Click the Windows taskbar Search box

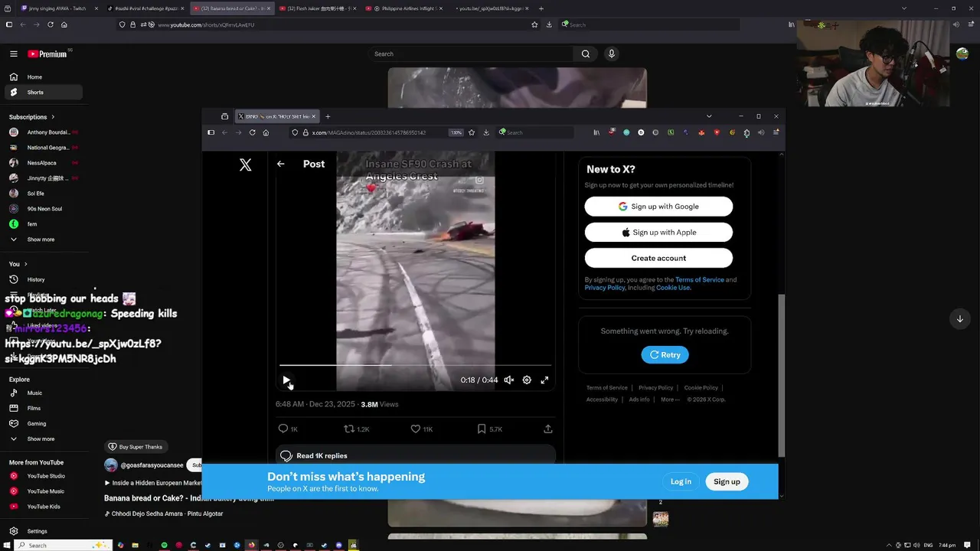(x=64, y=545)
